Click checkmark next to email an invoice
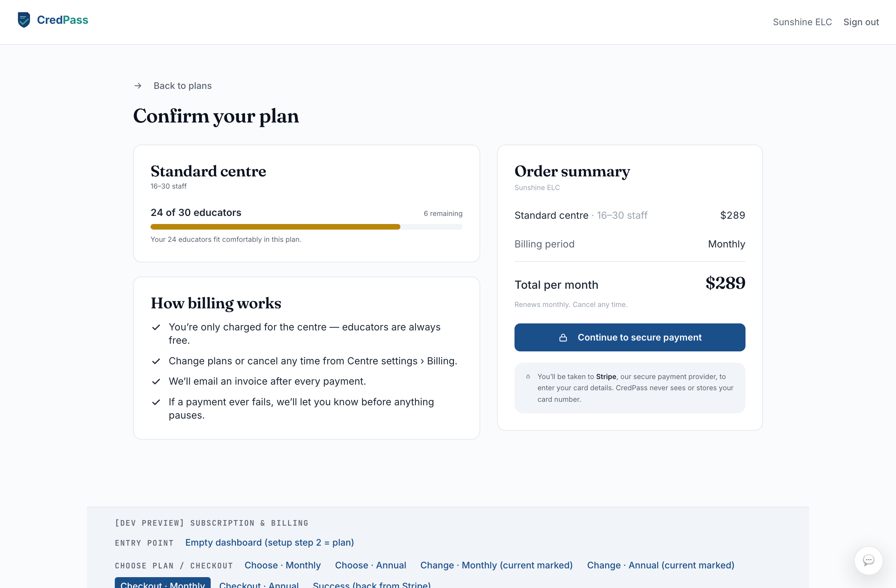The width and height of the screenshot is (896, 588). click(156, 381)
